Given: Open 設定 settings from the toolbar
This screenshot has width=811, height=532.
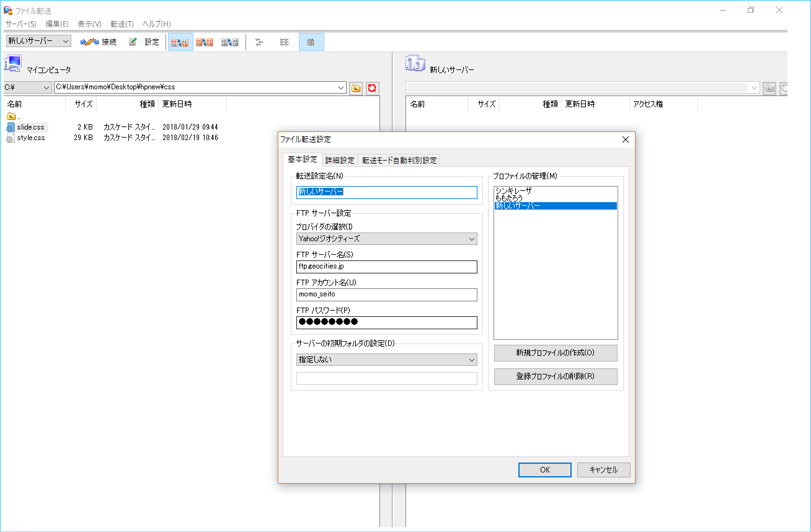Looking at the screenshot, I should [144, 42].
